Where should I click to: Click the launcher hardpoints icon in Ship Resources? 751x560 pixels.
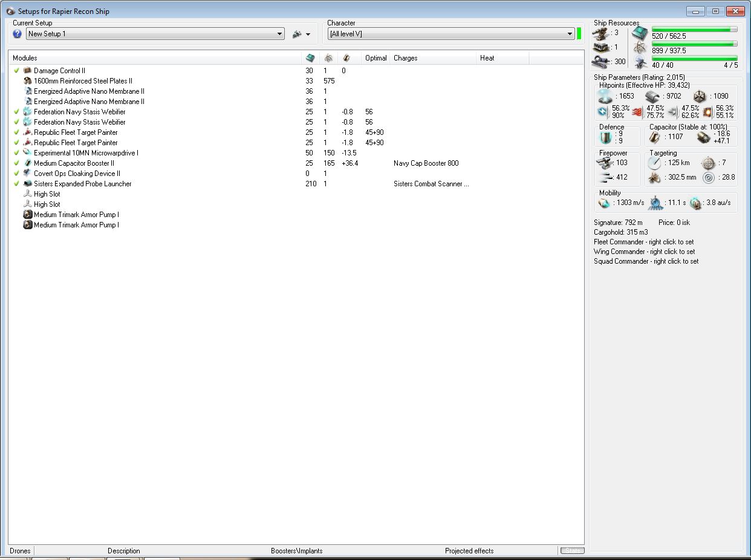pos(600,47)
